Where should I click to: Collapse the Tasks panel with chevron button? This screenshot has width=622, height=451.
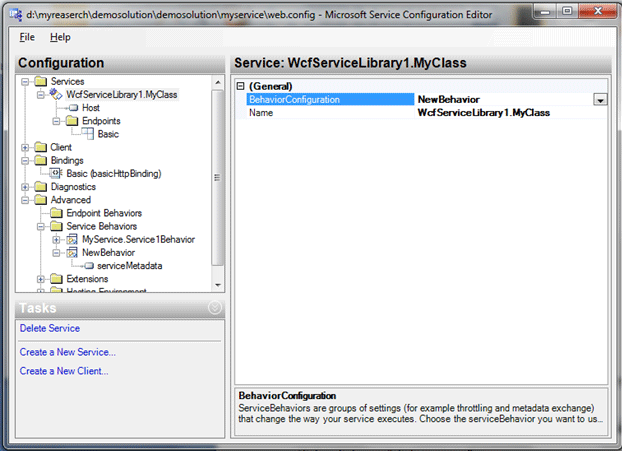click(215, 307)
